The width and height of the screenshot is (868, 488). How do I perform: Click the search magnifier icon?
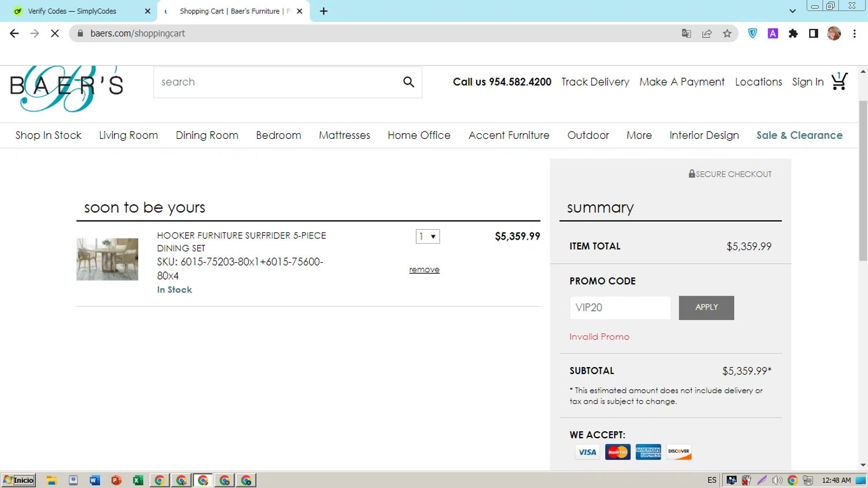[x=409, y=82]
